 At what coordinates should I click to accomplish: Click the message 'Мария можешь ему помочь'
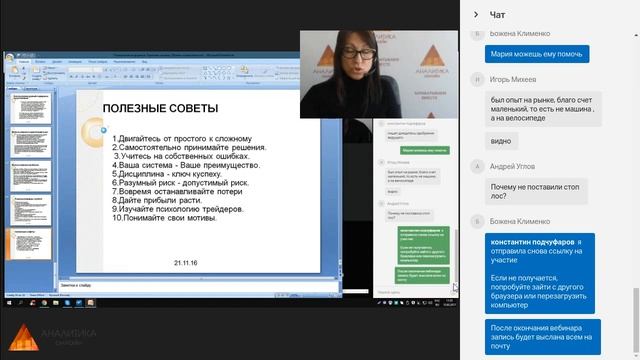point(537,54)
